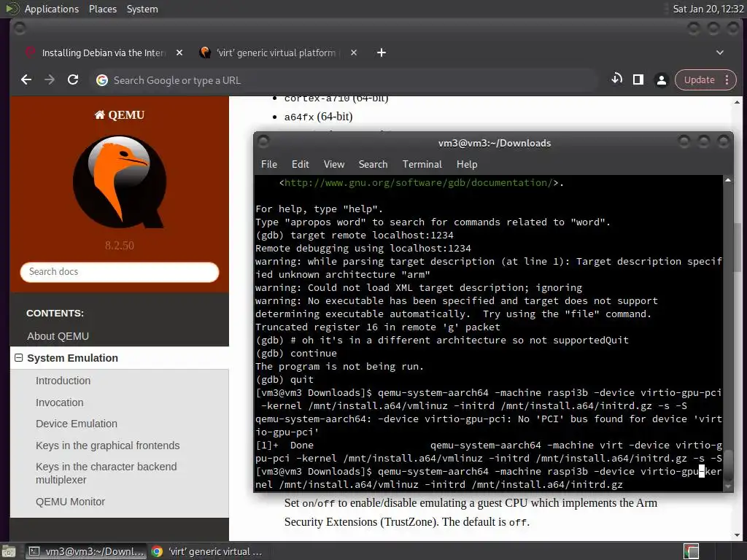
Task: Open a new browser tab with plus
Action: 381,52
